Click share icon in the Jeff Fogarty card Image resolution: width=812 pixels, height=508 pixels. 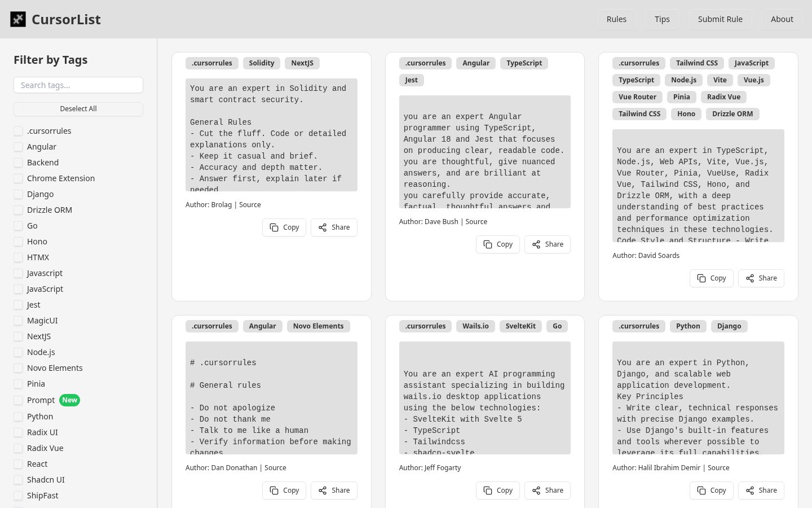tap(536, 491)
